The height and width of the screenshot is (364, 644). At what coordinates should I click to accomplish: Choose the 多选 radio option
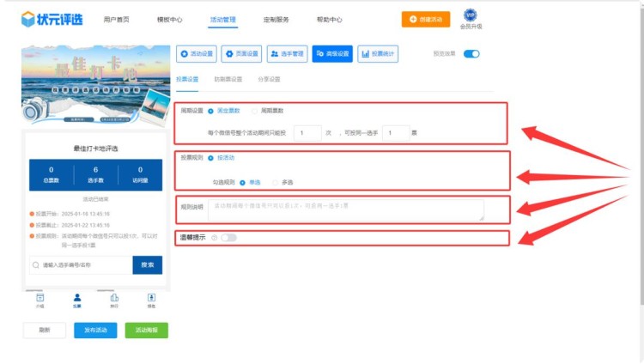click(x=275, y=182)
